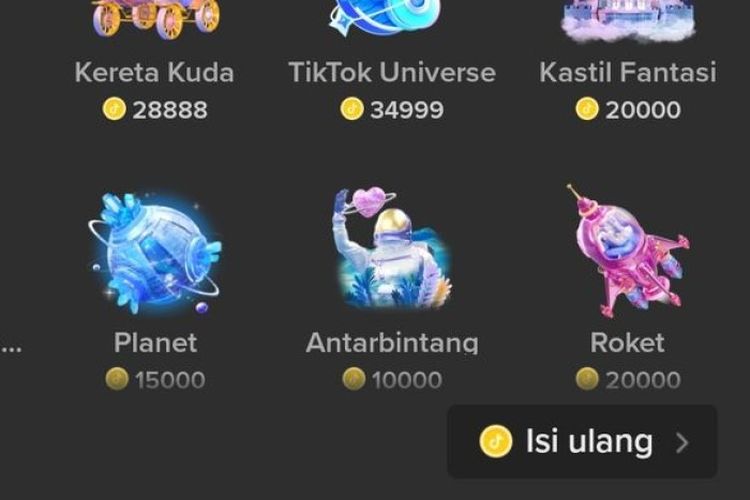Click the coin beside 28888
Viewport: 750px width, 500px height.
[x=114, y=109]
